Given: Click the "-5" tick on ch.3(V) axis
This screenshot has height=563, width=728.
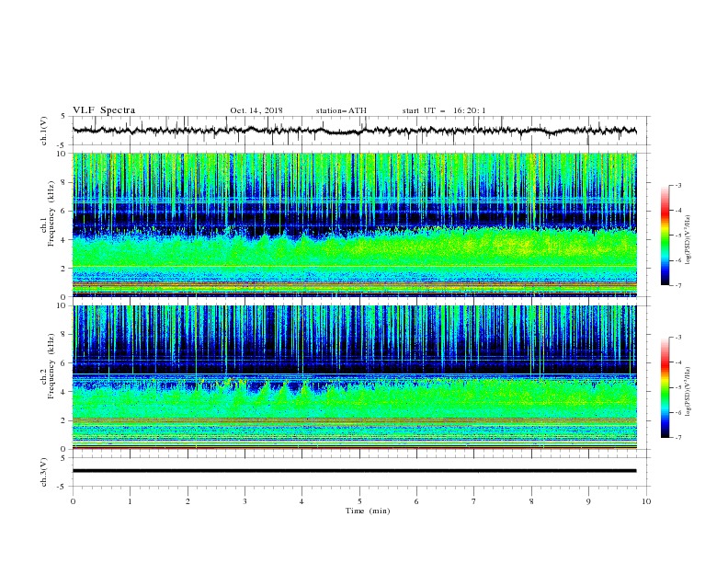Looking at the screenshot, I should pos(63,487).
